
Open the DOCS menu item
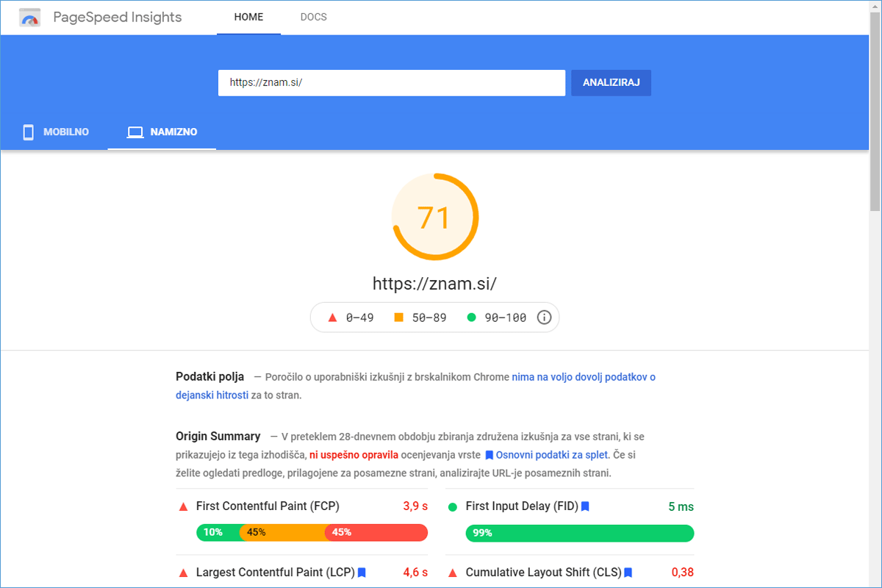[314, 17]
